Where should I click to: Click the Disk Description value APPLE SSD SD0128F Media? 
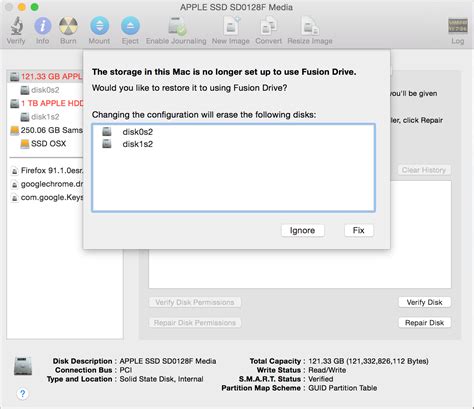(168, 361)
